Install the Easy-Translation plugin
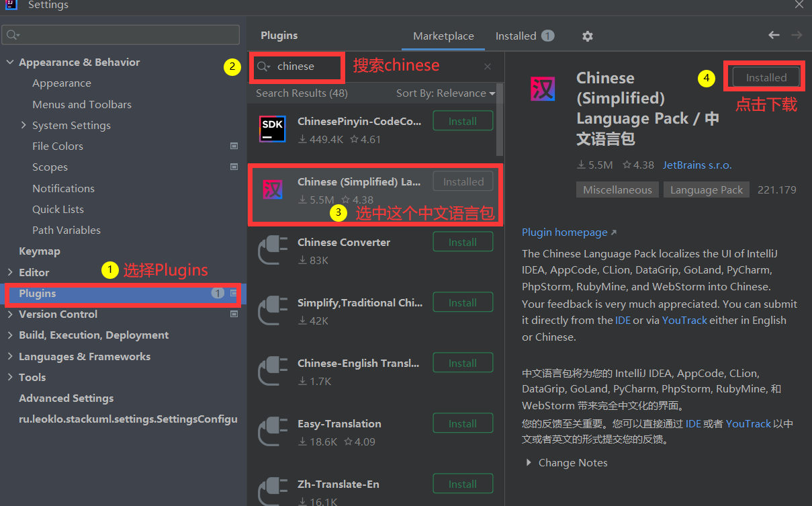This screenshot has width=812, height=506. [x=463, y=423]
